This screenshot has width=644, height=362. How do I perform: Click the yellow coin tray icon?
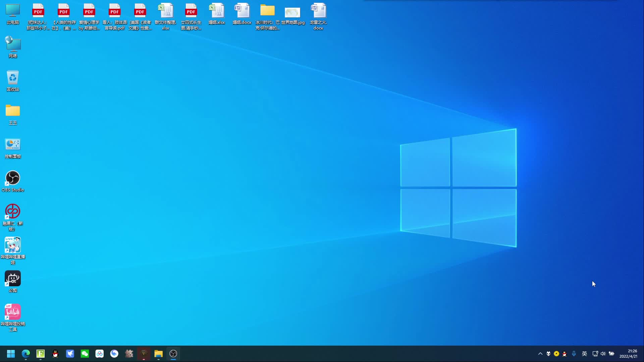click(556, 354)
